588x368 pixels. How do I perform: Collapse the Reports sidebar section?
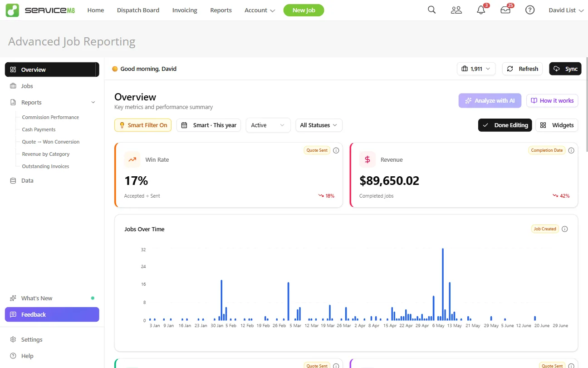point(93,103)
